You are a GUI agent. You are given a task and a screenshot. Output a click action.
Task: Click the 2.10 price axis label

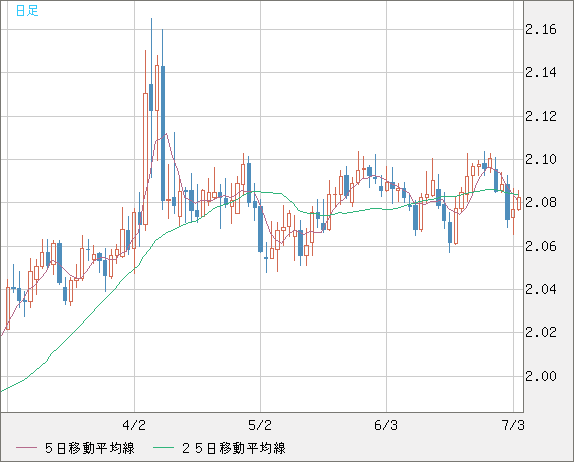pyautogui.click(x=541, y=159)
